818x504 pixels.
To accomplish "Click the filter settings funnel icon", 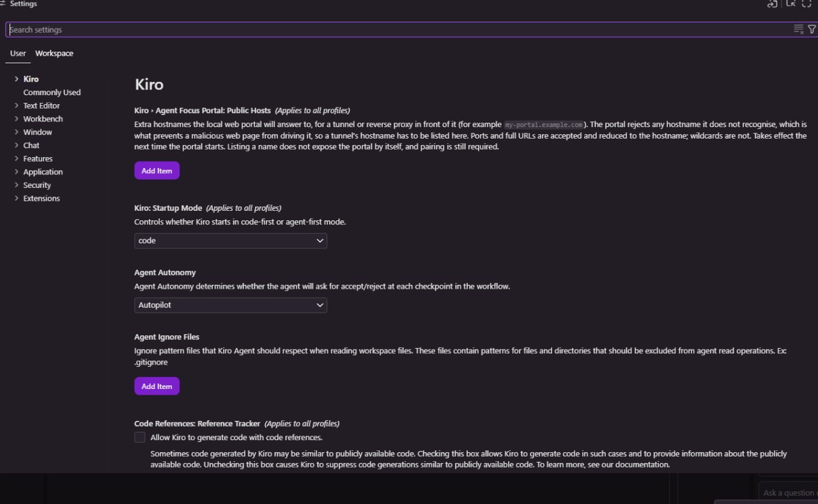I will (x=812, y=29).
